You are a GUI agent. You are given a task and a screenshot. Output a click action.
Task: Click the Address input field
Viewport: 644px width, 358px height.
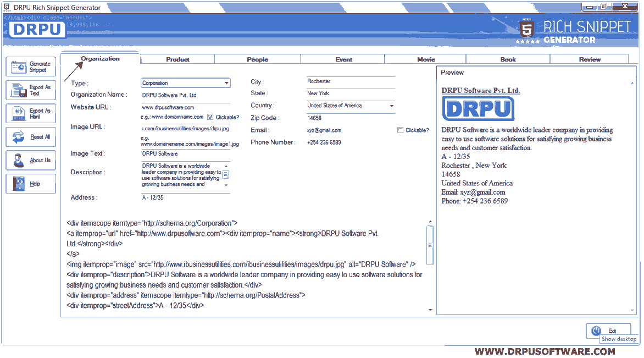185,198
